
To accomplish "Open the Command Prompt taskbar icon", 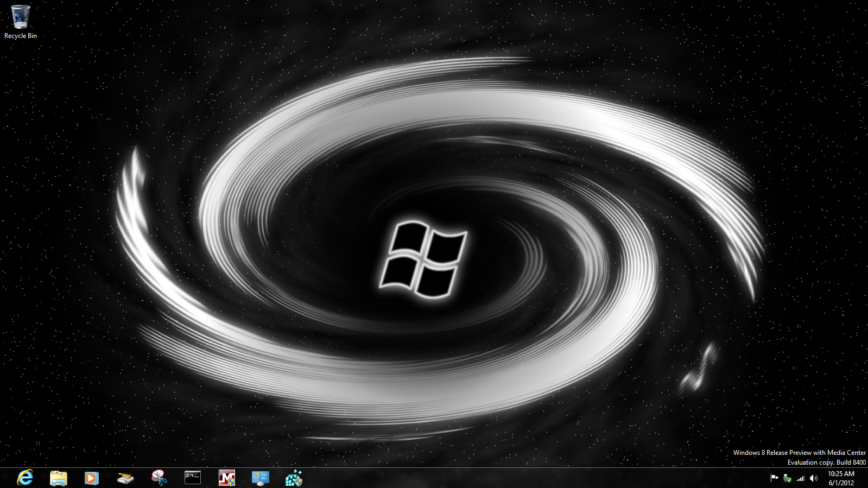I will coord(193,478).
